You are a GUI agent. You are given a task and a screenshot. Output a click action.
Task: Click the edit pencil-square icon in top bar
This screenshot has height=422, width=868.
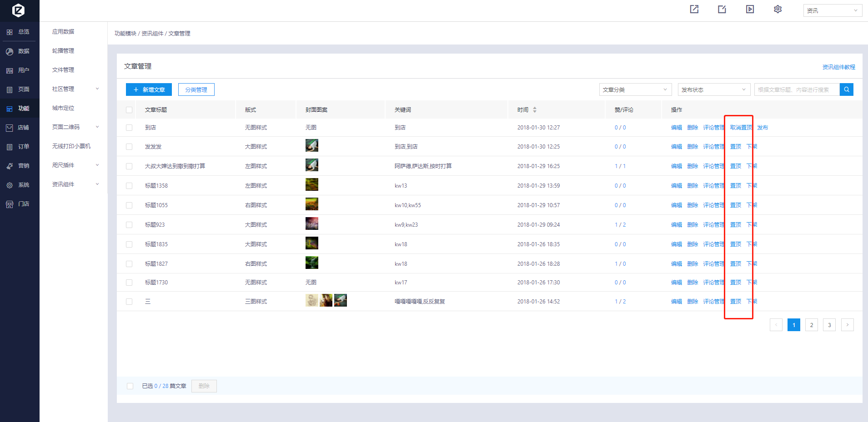(x=722, y=10)
